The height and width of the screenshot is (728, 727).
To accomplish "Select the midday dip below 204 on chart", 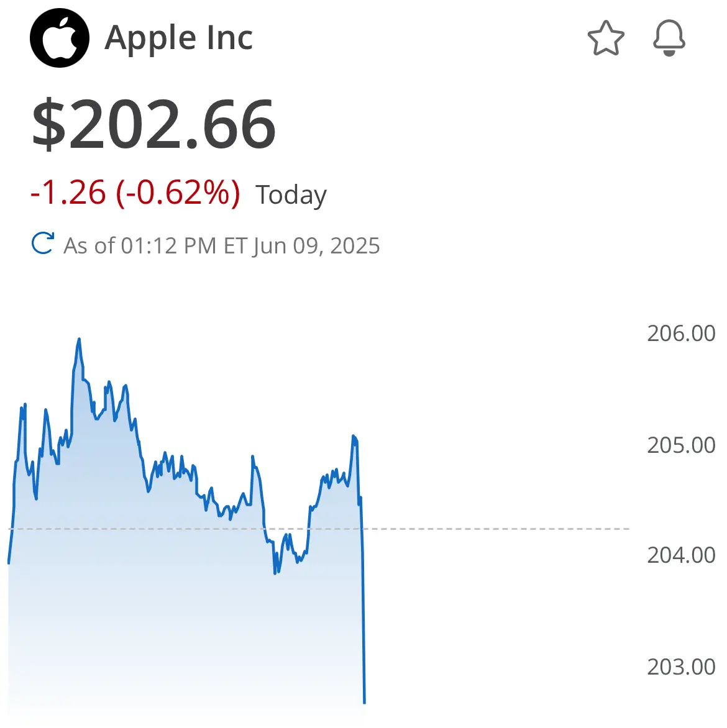I will pos(275,573).
